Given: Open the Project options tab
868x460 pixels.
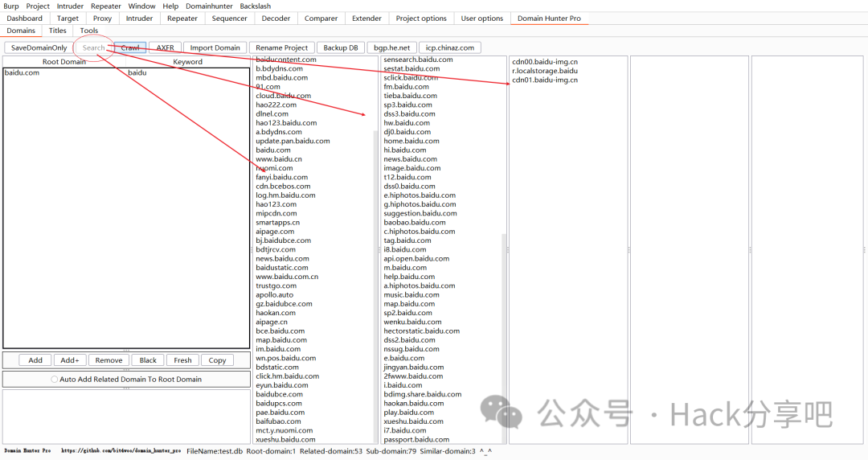Looking at the screenshot, I should point(421,18).
